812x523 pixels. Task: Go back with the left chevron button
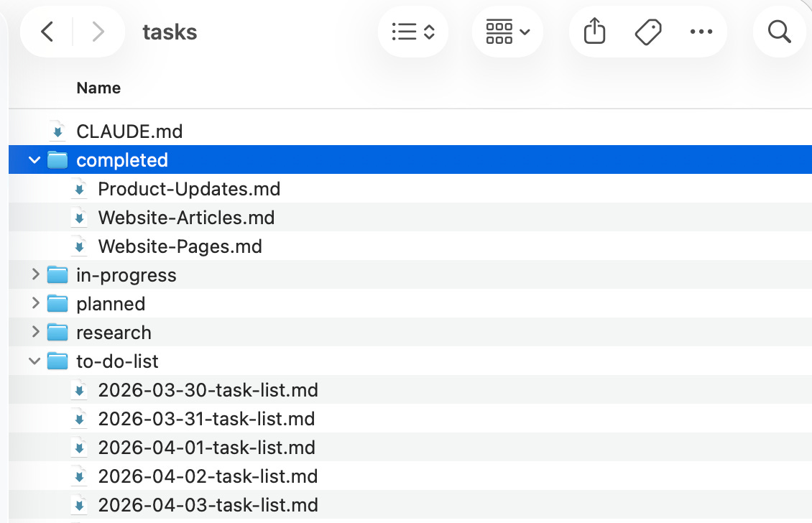click(x=47, y=32)
